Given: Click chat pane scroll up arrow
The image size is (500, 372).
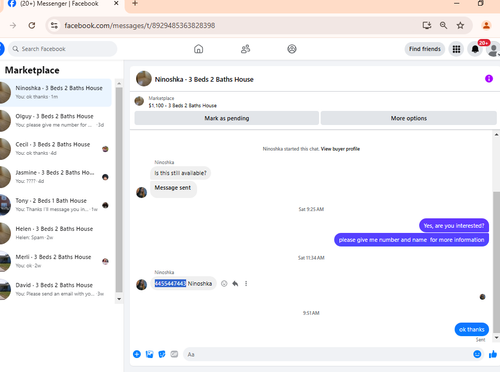Looking at the screenshot, I should click(x=496, y=135).
